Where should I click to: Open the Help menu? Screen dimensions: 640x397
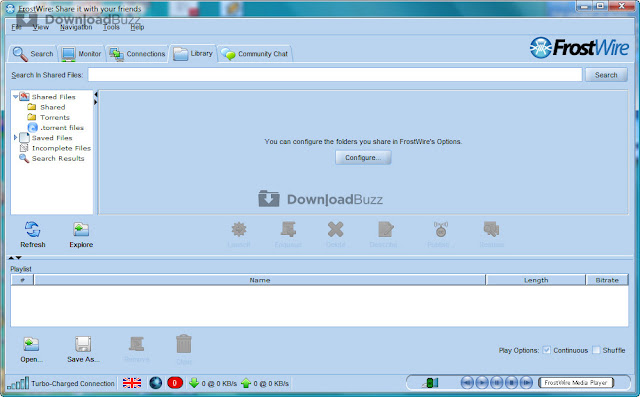[x=137, y=27]
